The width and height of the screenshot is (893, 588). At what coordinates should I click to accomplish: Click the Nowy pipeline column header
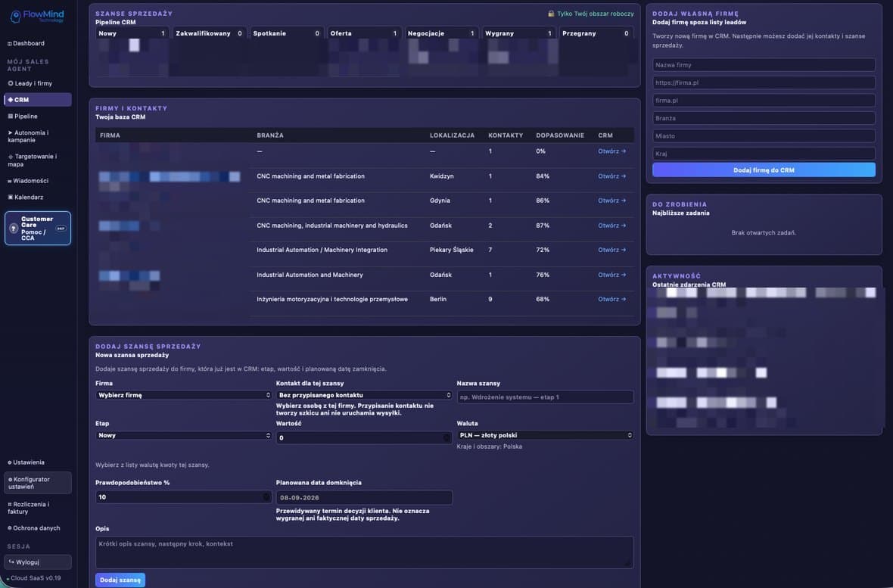[x=132, y=33]
